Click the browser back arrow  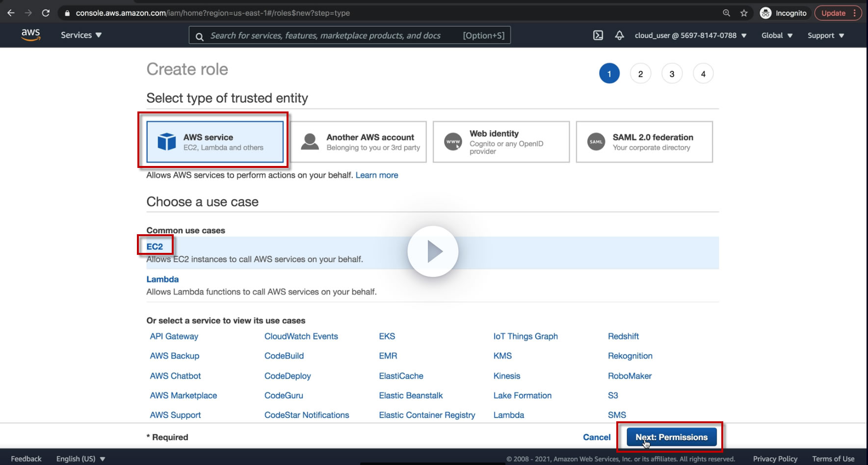[11, 13]
